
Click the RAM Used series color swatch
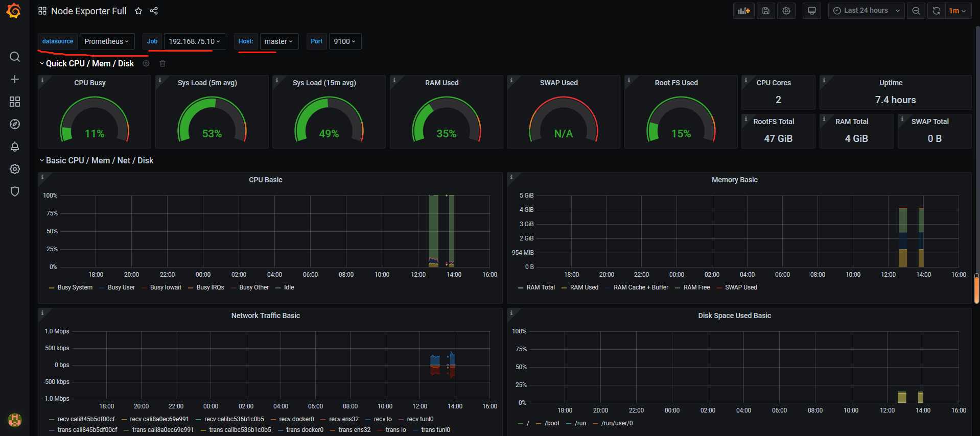[564, 288]
